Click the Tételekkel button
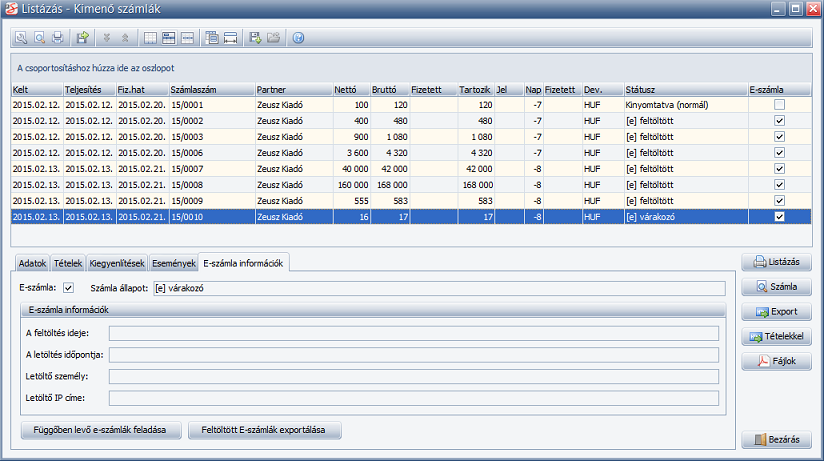Image resolution: width=824 pixels, height=461 pixels. pos(776,336)
